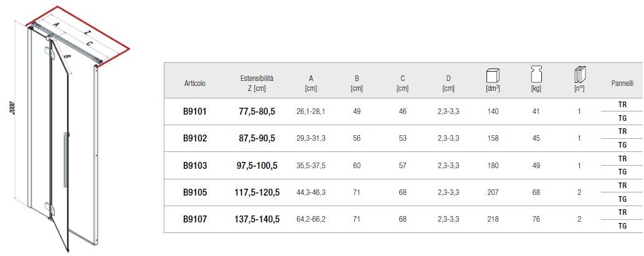Screen dimensions: 644x256
Task: Click the 117,5-120,5 extensibility value
Action: [257, 192]
